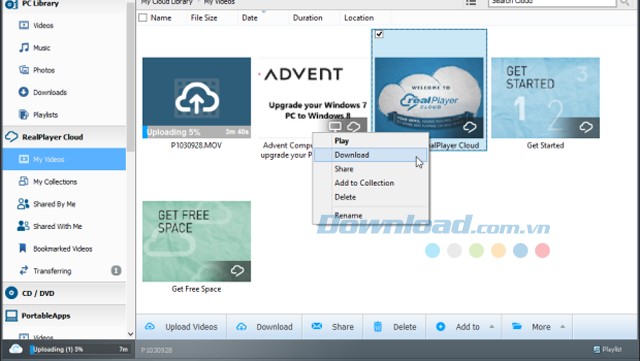Click the Downloads arrow icon
The image size is (640, 361).
click(24, 92)
